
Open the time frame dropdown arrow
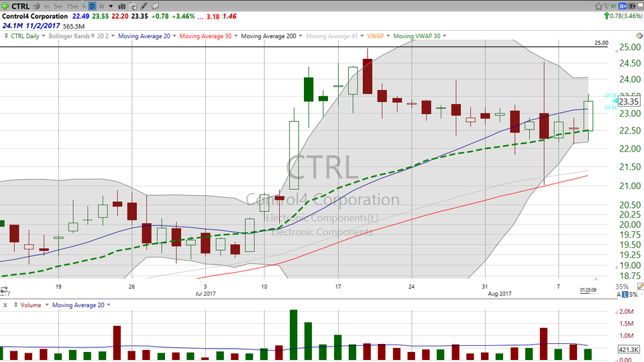pos(111,7)
